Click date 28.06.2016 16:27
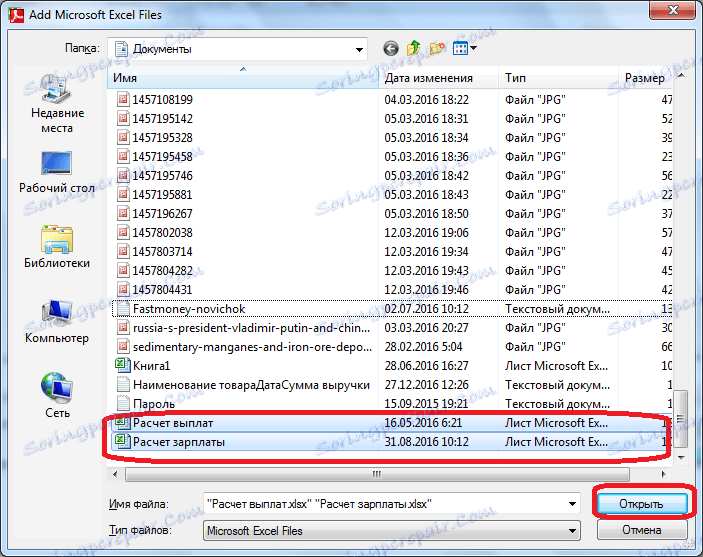 click(x=426, y=366)
